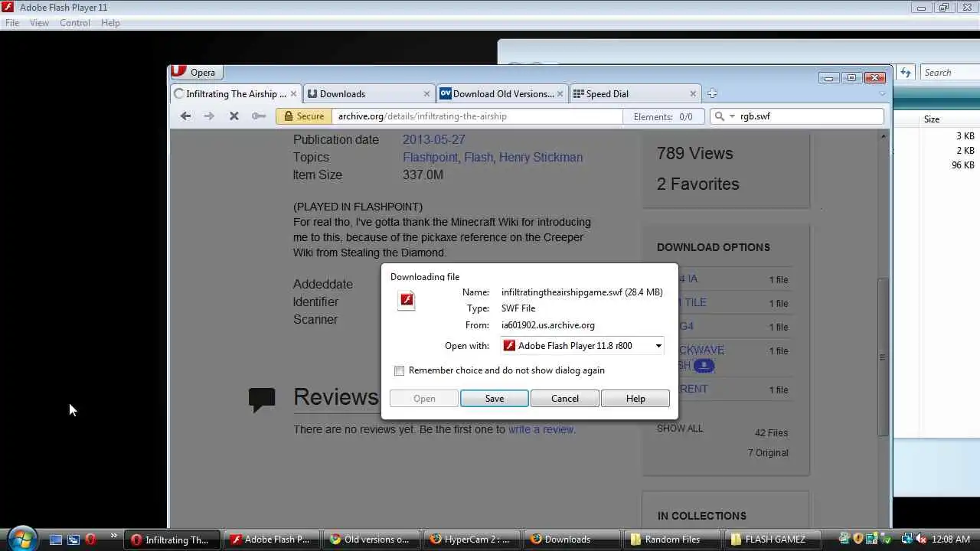Screen dimensions: 980x551
Task: Click Switch between windows quick launch icon
Action: 73,540
